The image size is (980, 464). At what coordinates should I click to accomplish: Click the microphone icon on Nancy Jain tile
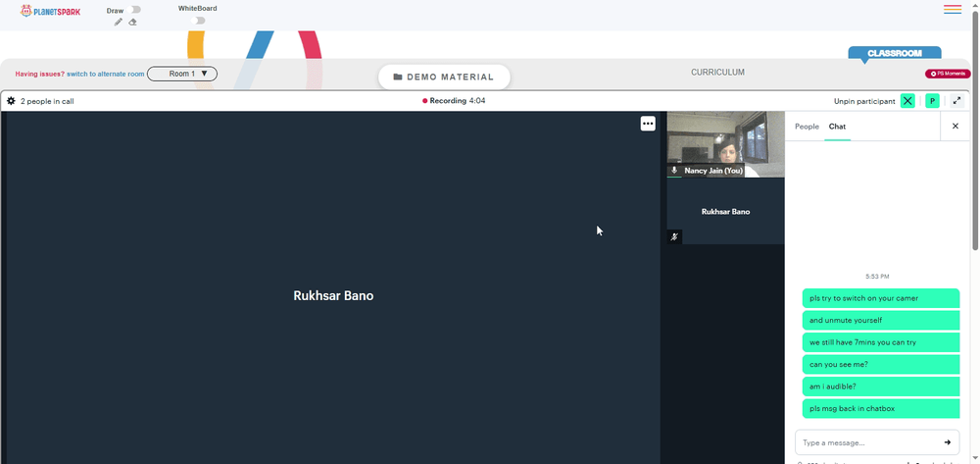pos(674,170)
